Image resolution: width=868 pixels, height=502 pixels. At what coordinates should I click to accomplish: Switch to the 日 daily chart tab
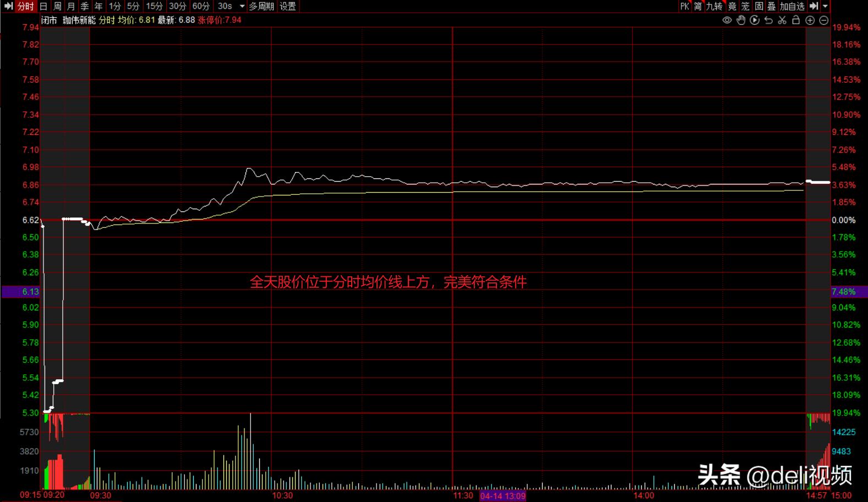(x=43, y=6)
